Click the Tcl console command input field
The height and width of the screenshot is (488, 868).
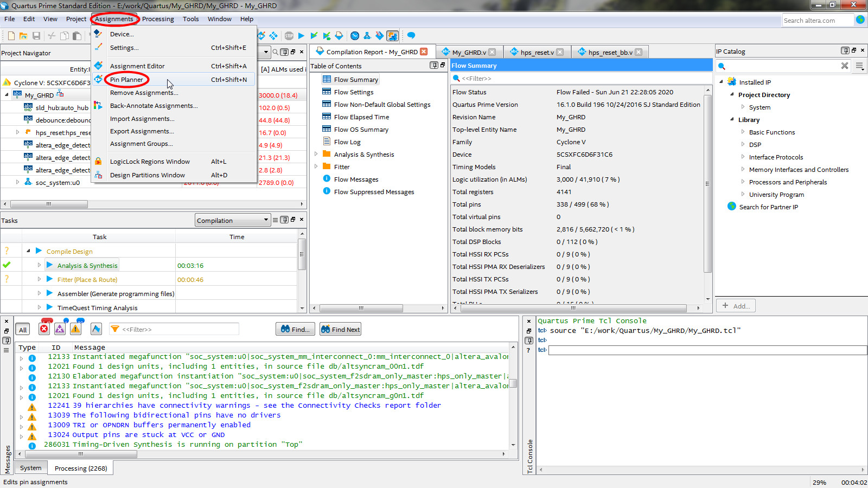[707, 350]
